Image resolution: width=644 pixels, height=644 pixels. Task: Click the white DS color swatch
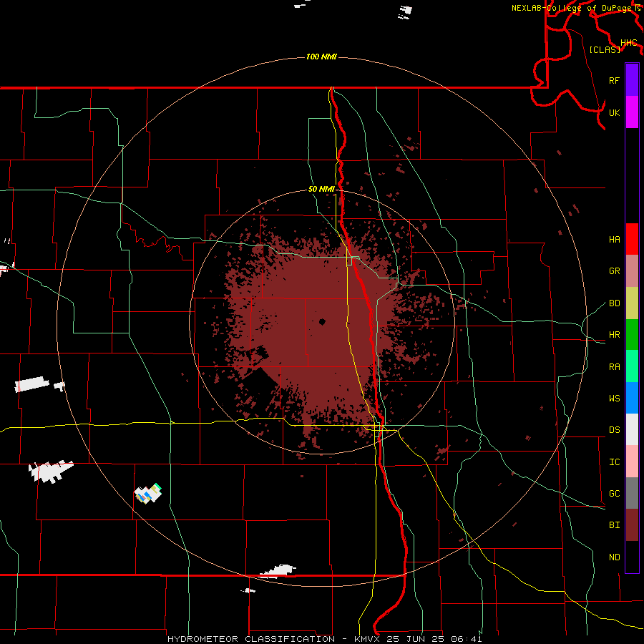[x=632, y=429]
